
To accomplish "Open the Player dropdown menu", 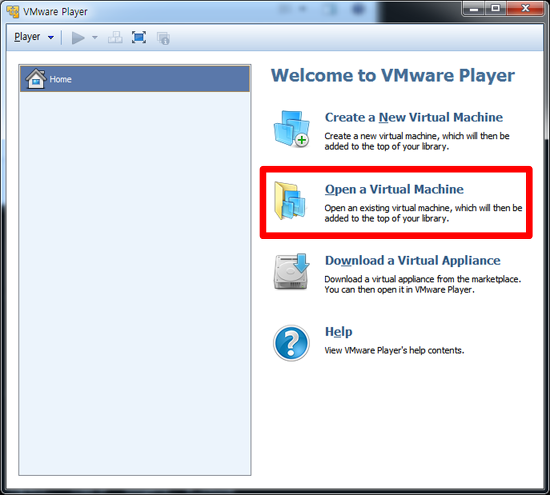I will point(34,37).
